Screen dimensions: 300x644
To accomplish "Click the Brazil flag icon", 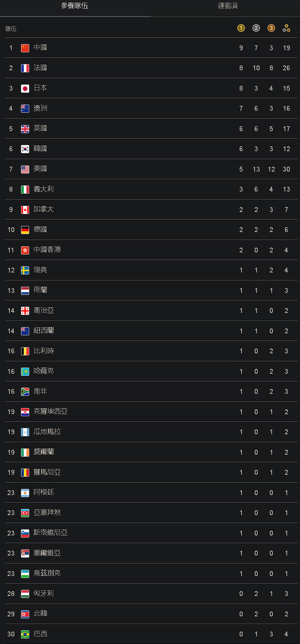I will 25,634.
